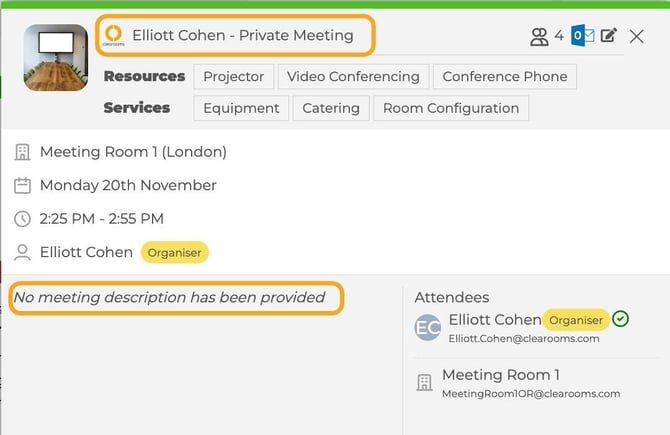Click the person icon beside Elliott Cohen

23,252
